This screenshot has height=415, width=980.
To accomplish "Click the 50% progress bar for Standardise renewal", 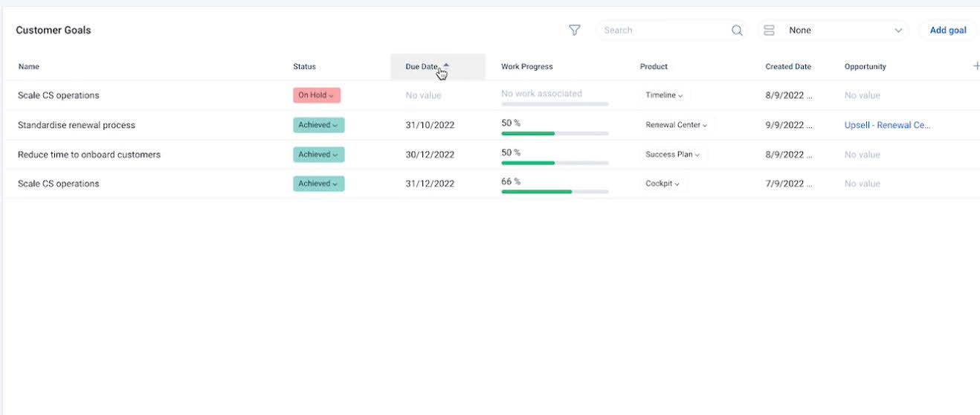I will (555, 133).
